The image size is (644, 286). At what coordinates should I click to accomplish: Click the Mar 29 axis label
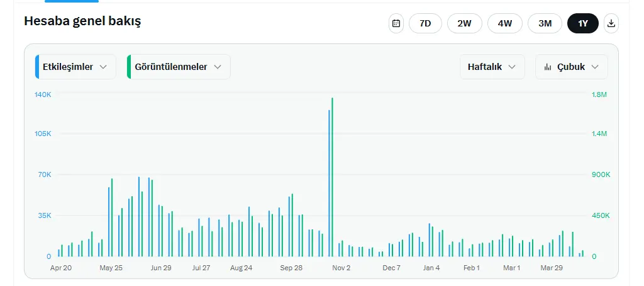(552, 268)
